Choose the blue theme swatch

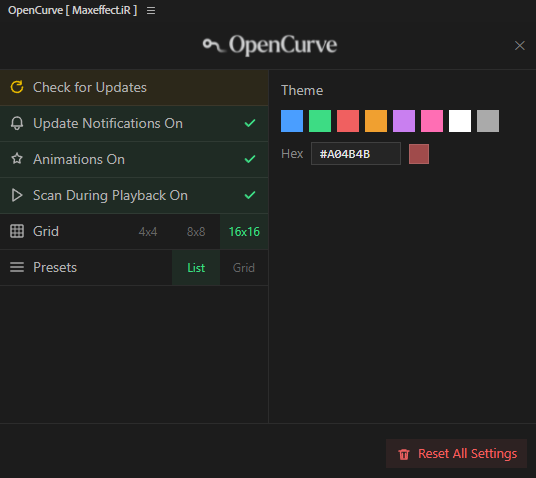292,121
